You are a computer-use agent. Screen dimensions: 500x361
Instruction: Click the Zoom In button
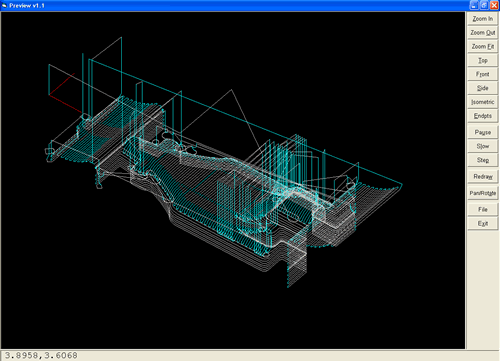(482, 19)
